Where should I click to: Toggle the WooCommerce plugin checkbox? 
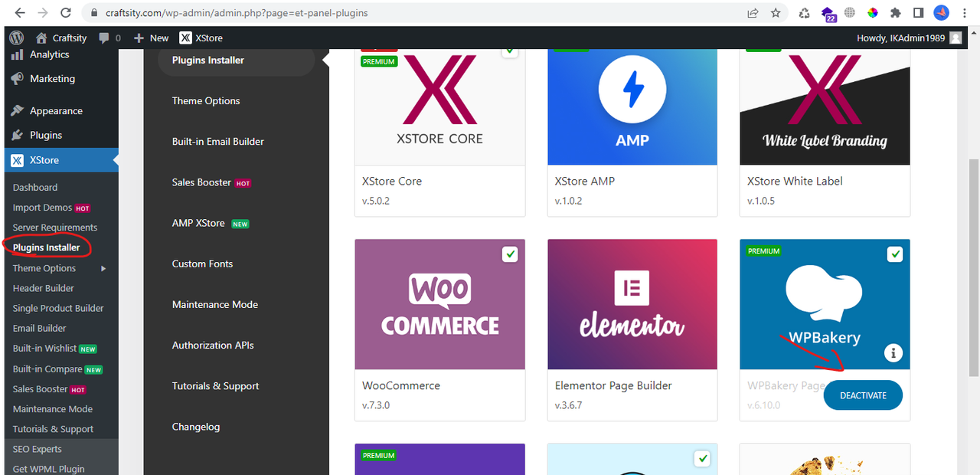pyautogui.click(x=509, y=254)
